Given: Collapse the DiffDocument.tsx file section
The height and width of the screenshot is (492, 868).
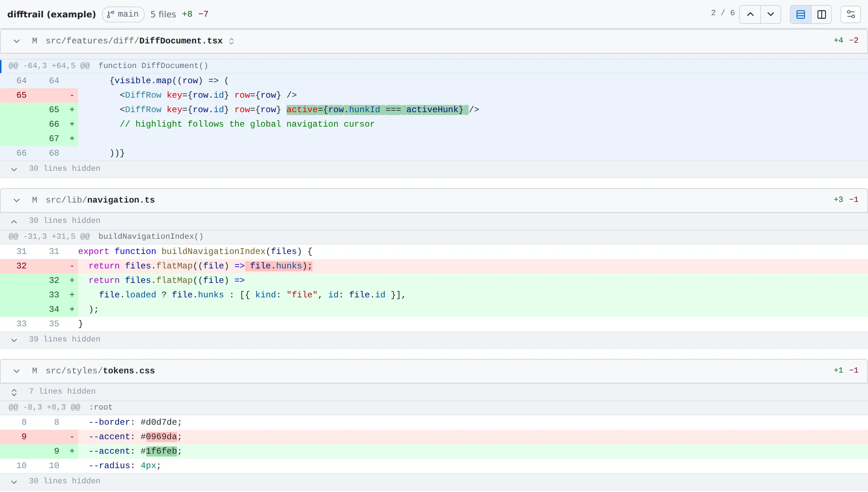Looking at the screenshot, I should [17, 41].
